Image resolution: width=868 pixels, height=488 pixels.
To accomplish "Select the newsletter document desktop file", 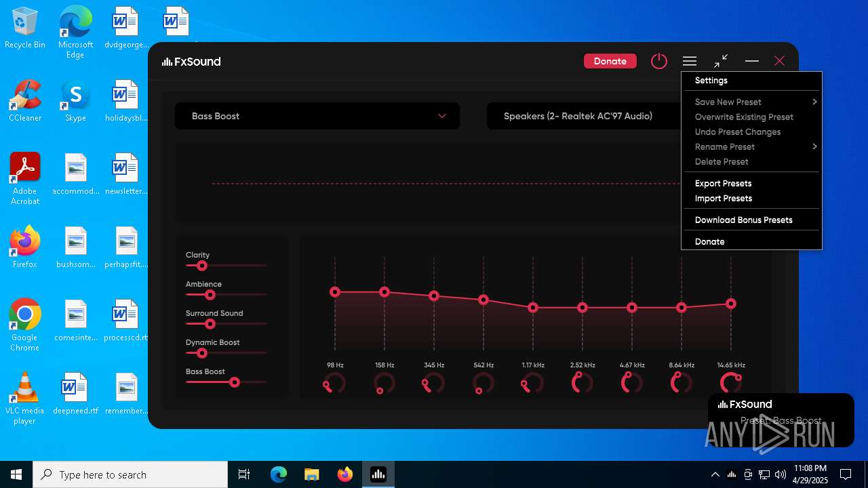I will [126, 174].
